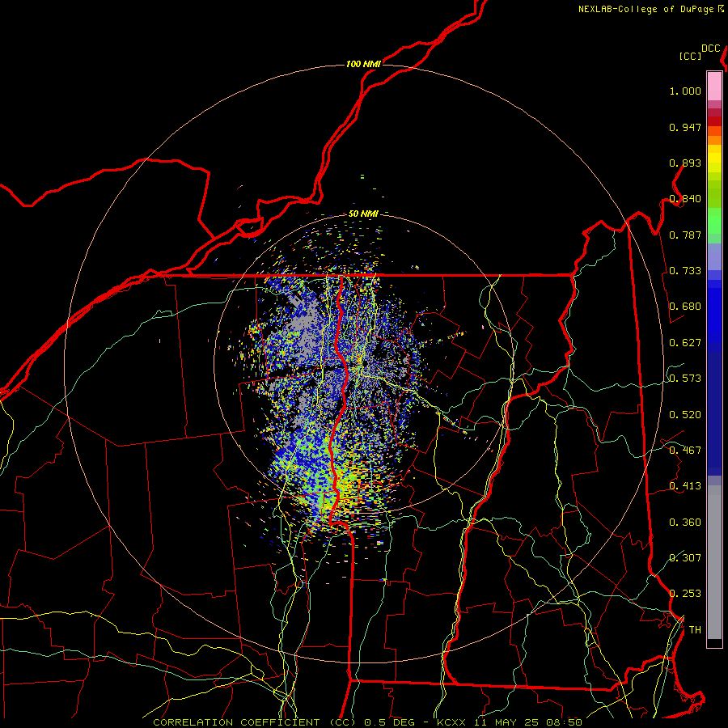
Task: Click the 0.520 scale value
Action: [685, 415]
